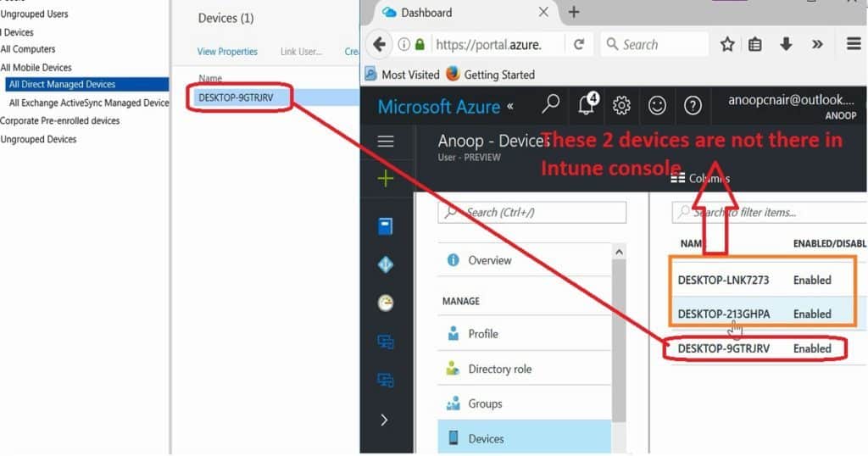Click the Firefox Search box

click(x=654, y=44)
